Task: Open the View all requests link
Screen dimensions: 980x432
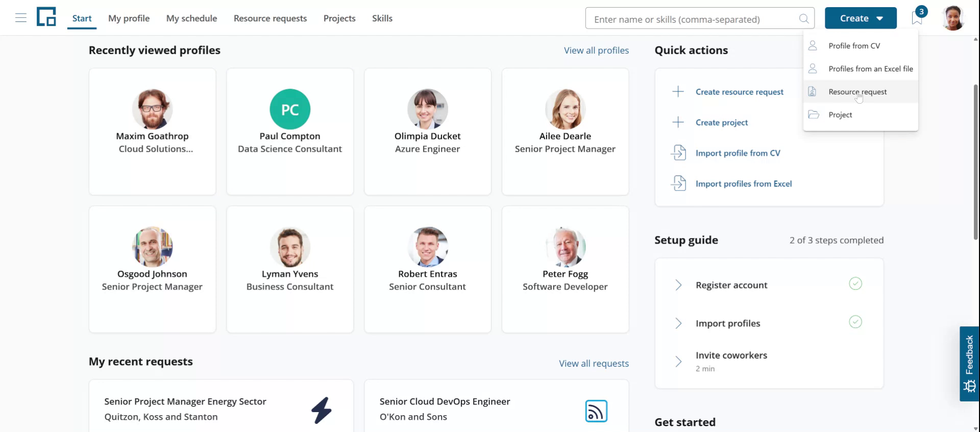Action: 594,363
